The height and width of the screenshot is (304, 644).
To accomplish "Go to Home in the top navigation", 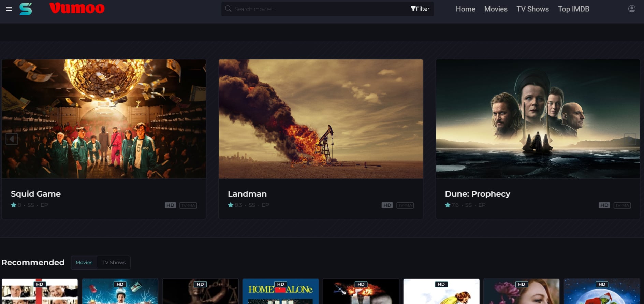I will pyautogui.click(x=466, y=9).
